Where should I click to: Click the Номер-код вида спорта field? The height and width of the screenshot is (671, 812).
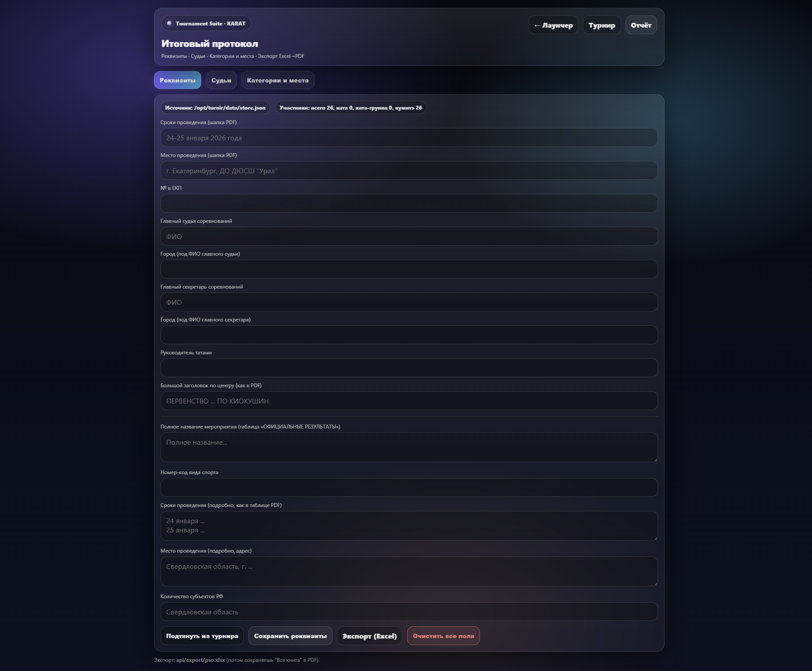[409, 488]
